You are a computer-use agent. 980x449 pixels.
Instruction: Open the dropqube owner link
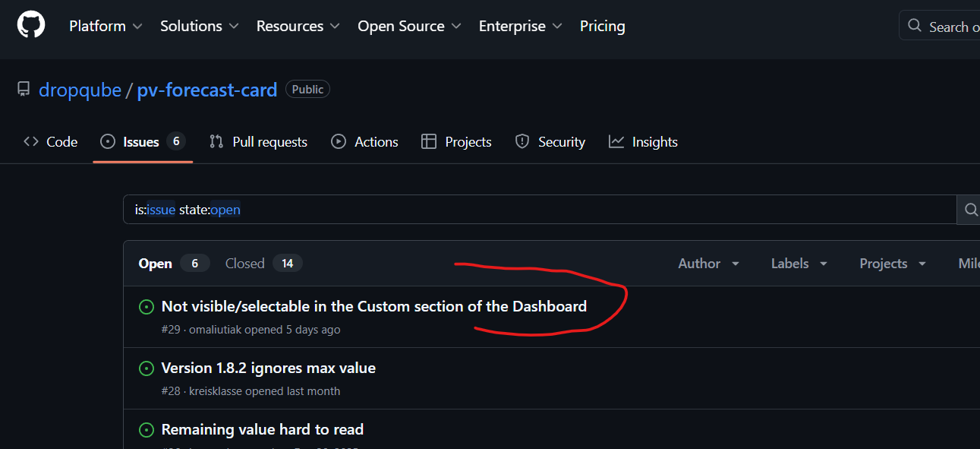tap(80, 90)
